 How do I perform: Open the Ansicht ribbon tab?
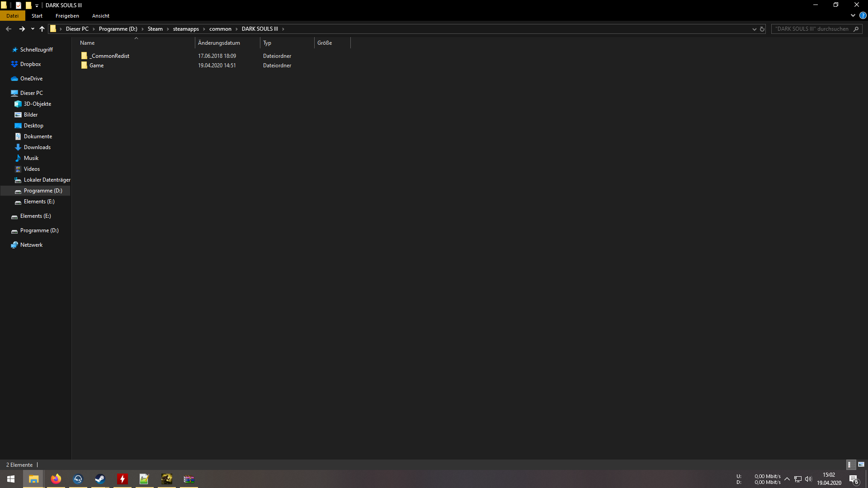click(100, 16)
